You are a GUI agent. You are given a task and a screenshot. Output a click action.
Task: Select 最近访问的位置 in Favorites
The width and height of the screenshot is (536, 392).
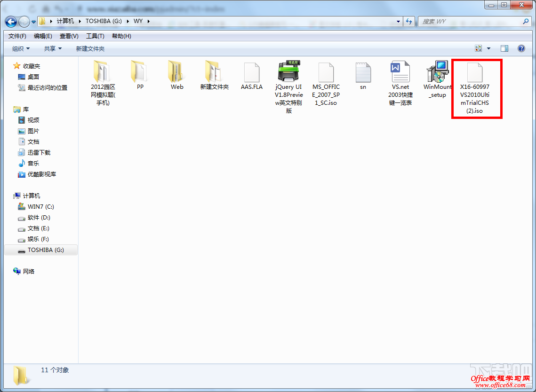click(43, 88)
